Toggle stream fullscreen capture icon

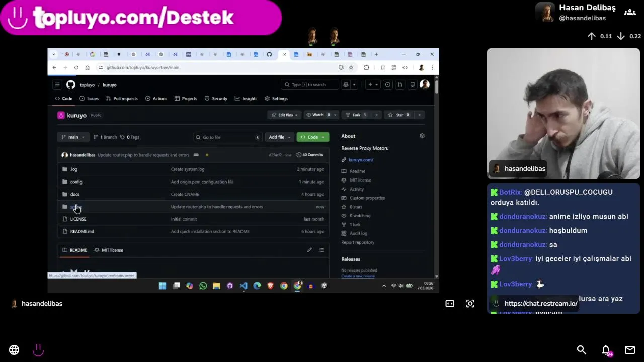point(470,303)
